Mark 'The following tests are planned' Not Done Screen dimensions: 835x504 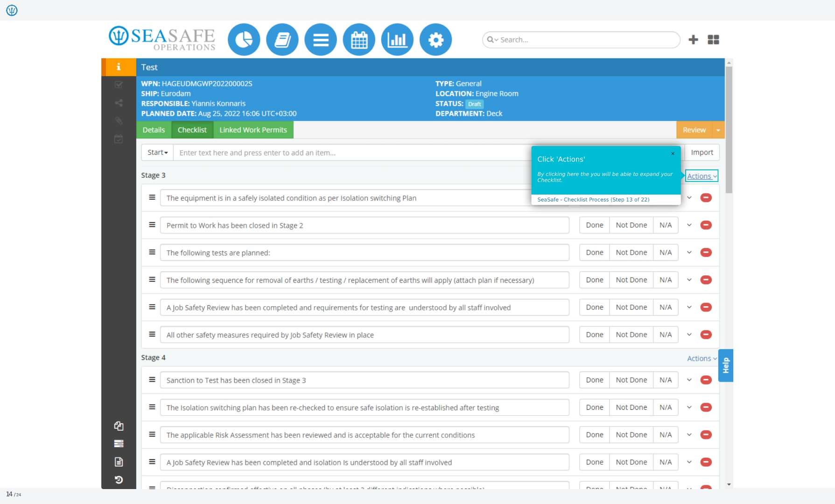(631, 252)
